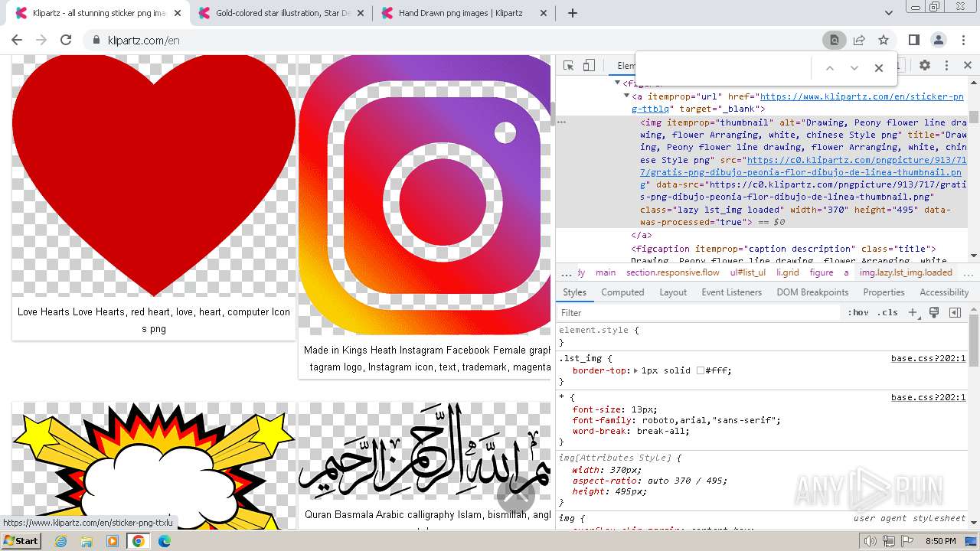The image size is (980, 551).
Task: Click the browser Back arrow
Action: 17,40
